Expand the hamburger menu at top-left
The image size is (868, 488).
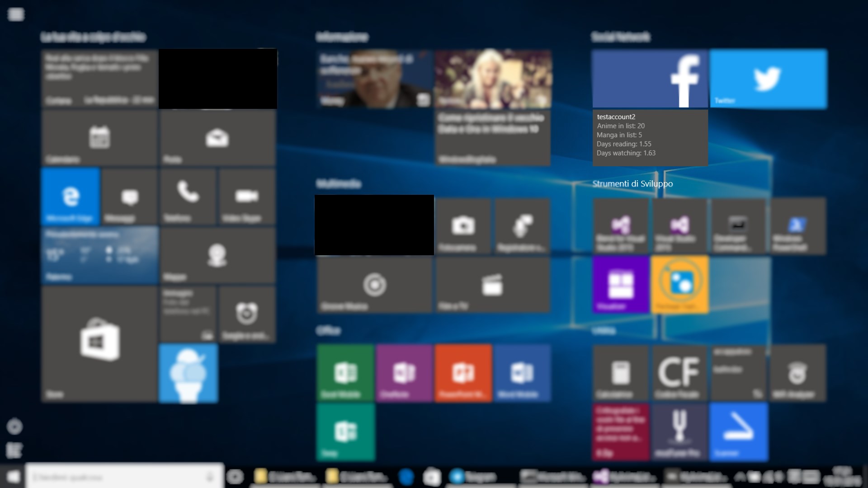[x=16, y=14]
